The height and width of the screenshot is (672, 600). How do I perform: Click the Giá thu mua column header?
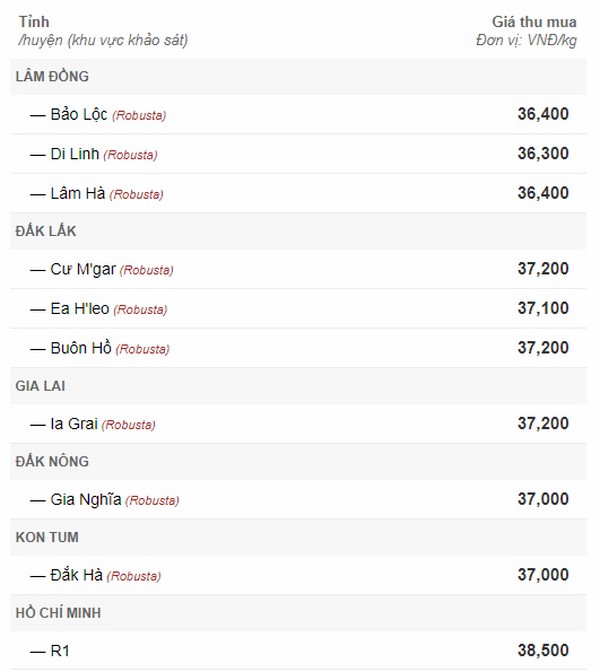[x=534, y=22]
